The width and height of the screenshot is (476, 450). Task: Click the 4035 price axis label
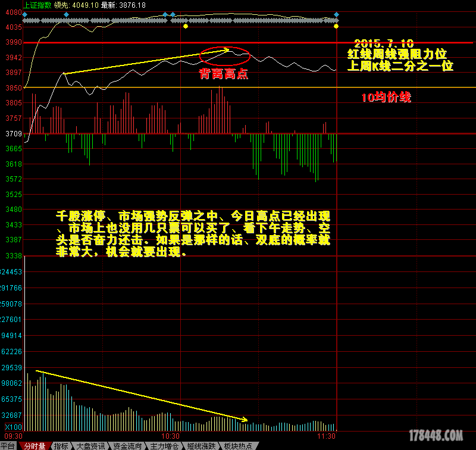[x=14, y=27]
